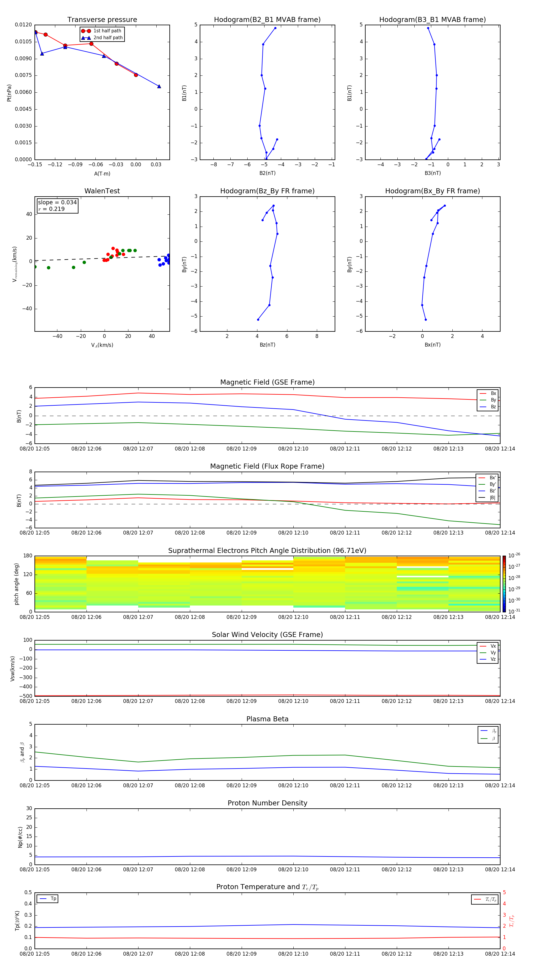The width and height of the screenshot is (535, 980).
Task: Click 'Magnetic Field (Flux Rope Frame)' title
Action: pyautogui.click(x=267, y=467)
